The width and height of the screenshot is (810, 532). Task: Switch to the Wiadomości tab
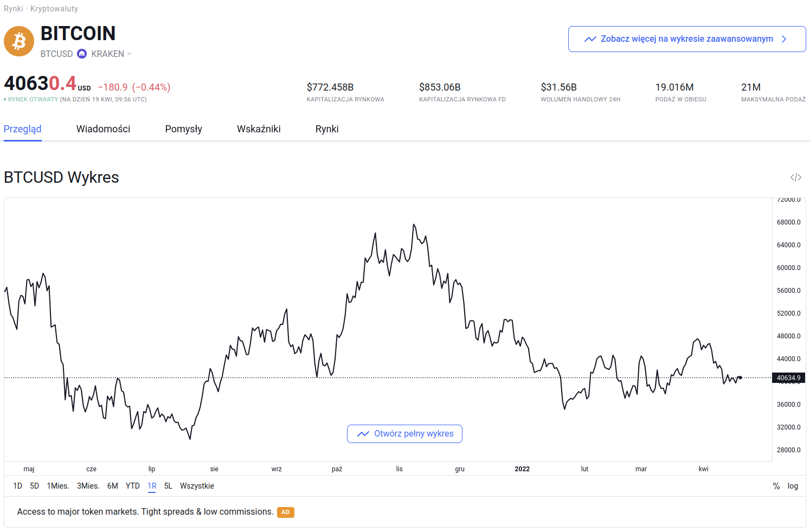coord(103,129)
